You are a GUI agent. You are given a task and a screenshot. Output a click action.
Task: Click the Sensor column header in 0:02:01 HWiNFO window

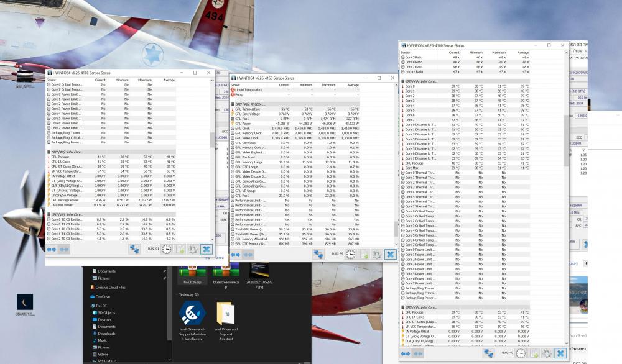point(51,80)
